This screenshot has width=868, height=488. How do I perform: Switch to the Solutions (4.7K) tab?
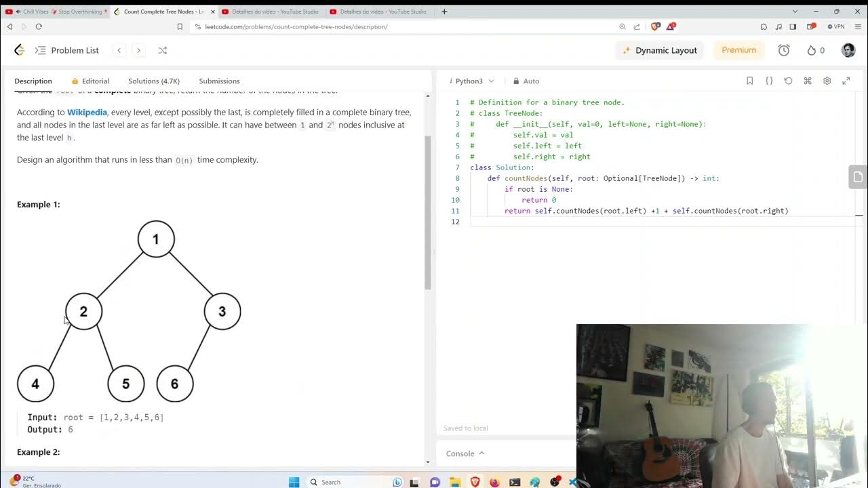(154, 81)
